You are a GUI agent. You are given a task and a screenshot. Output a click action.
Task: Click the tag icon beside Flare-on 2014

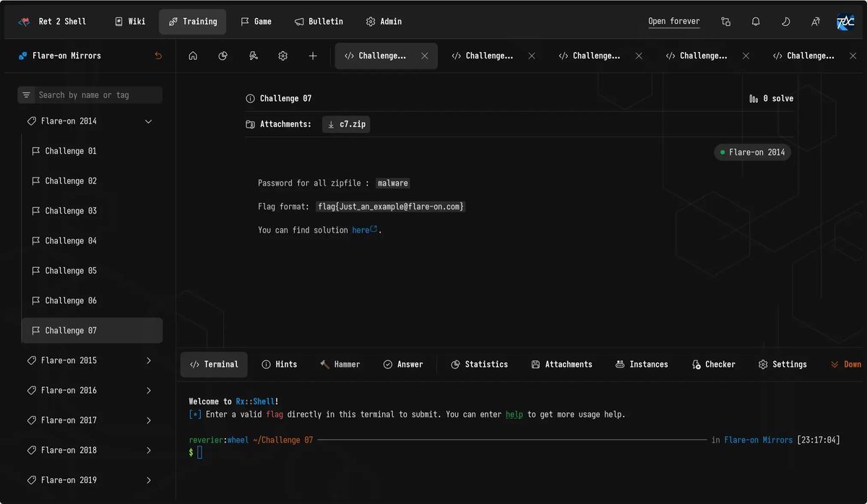coord(32,121)
